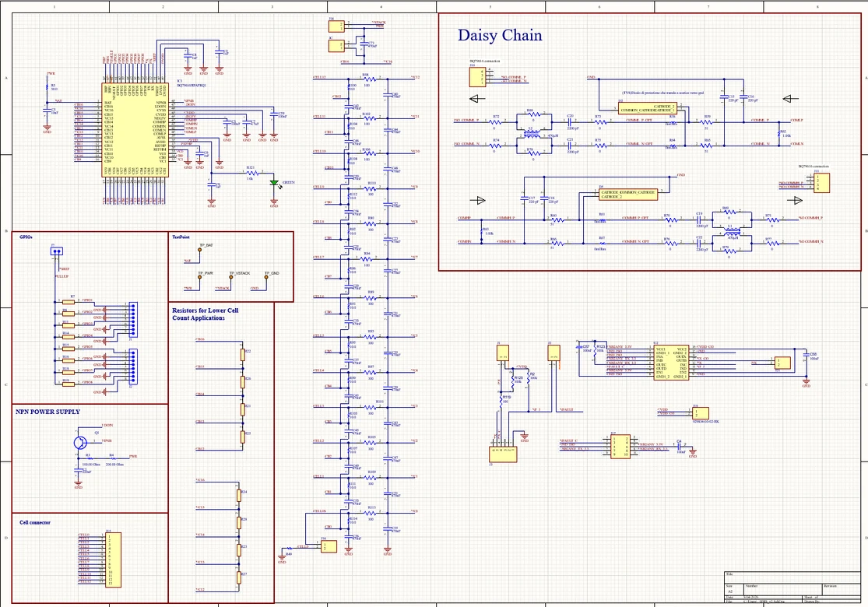Click the J15 cell connector body
This screenshot has height=607, width=868.
pos(113,560)
